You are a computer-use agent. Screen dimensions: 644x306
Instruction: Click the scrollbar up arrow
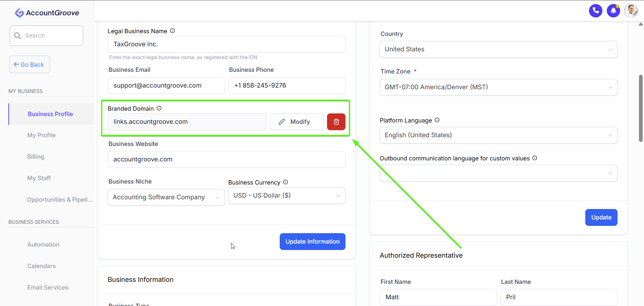coord(641,24)
